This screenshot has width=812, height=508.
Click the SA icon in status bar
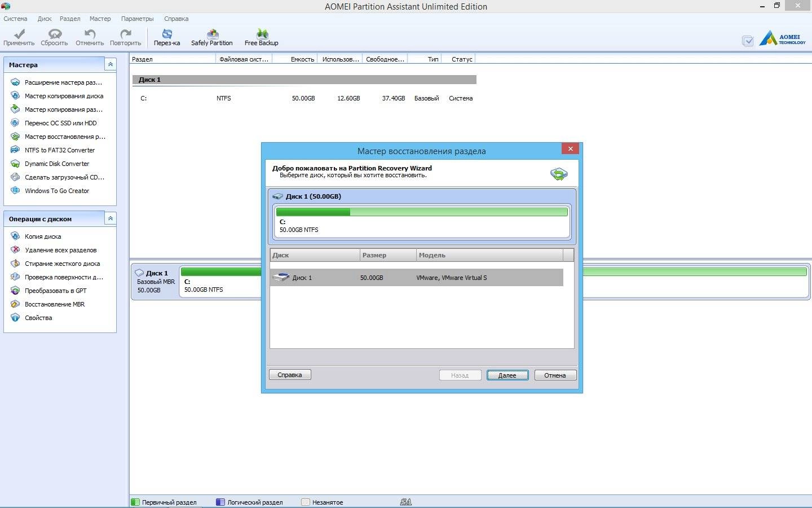click(x=405, y=502)
